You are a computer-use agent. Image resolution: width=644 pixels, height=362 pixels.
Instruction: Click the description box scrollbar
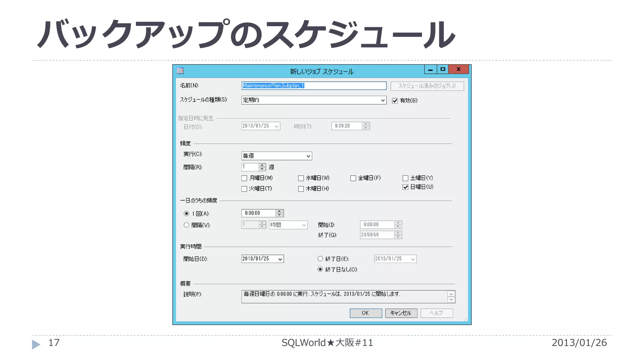pyautogui.click(x=451, y=297)
